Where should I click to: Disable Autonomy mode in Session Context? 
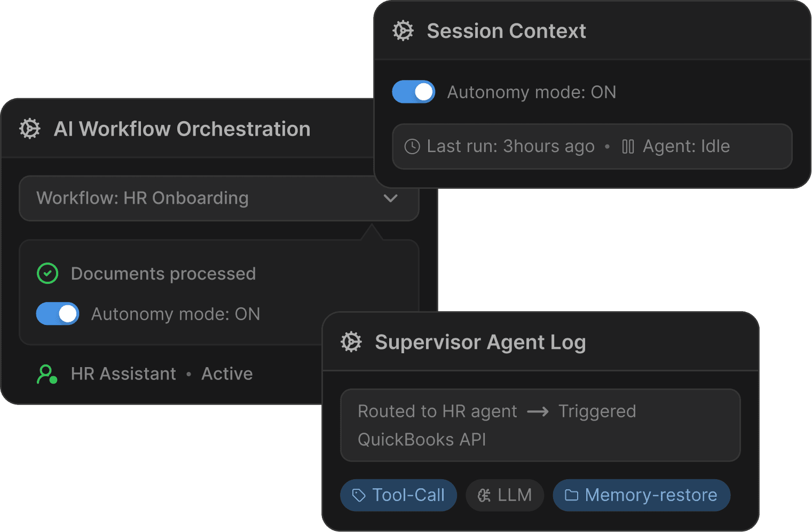(414, 92)
